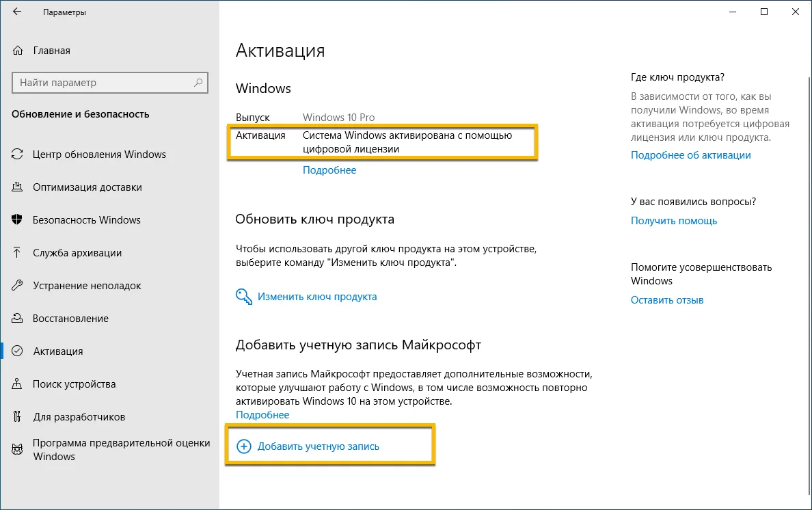Select Центр обновления Windows menu item
This screenshot has height=510, width=812.
click(x=99, y=155)
